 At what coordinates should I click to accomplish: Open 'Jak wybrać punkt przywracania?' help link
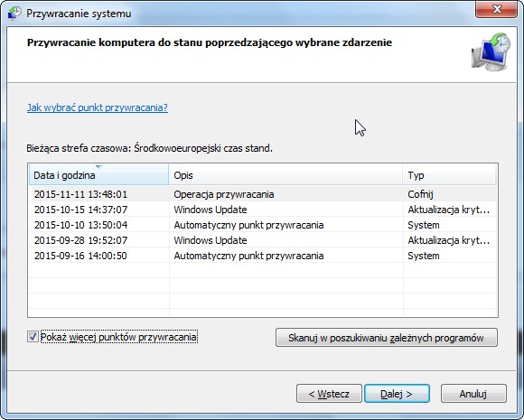(x=98, y=107)
